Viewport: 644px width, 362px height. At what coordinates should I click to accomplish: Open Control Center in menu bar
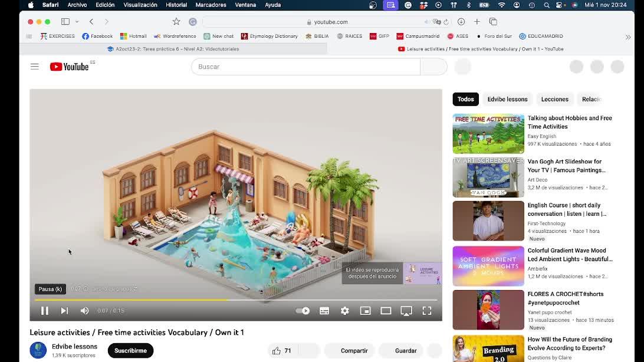560,5
